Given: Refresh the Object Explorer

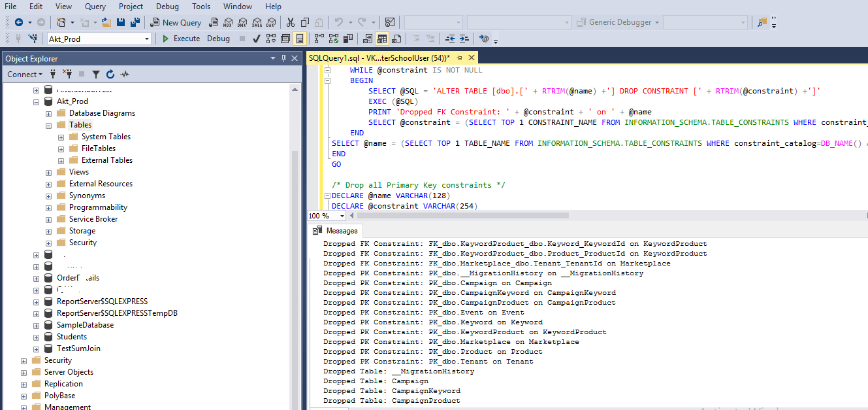Looking at the screenshot, I should click(x=110, y=74).
